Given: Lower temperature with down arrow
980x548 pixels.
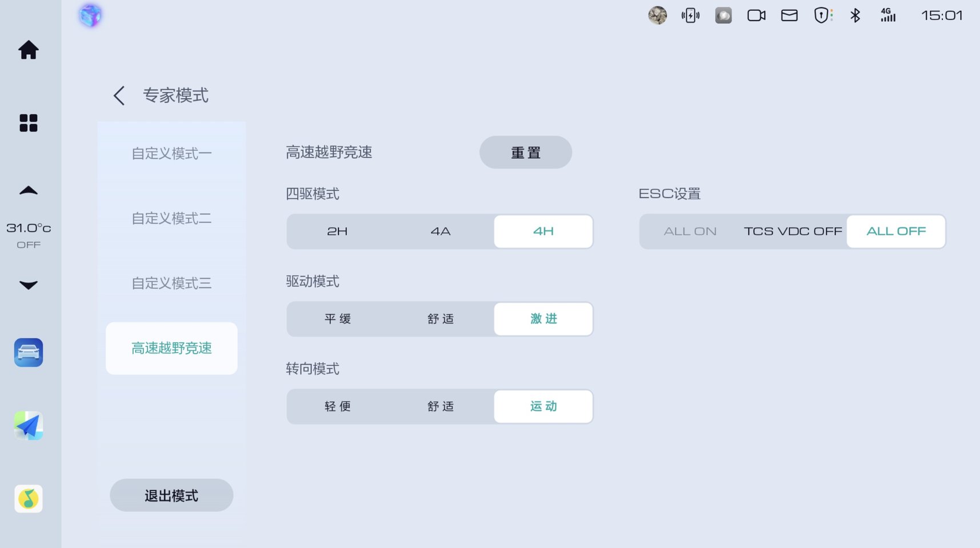Looking at the screenshot, I should click(29, 285).
